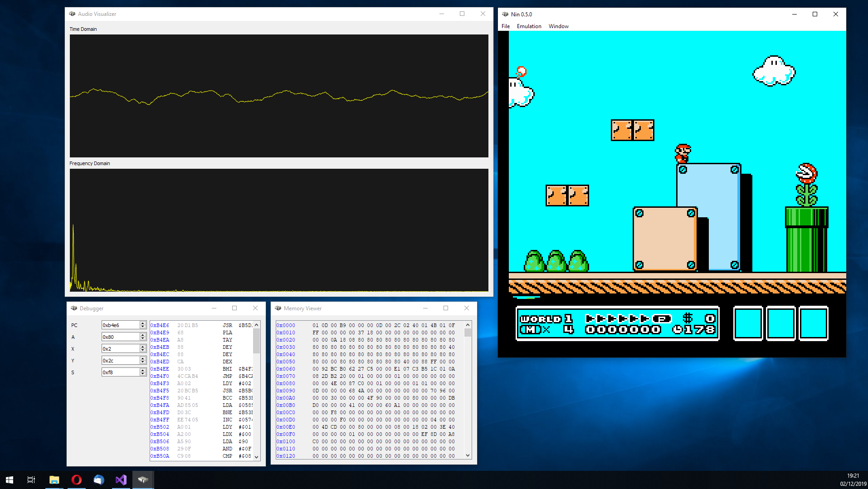This screenshot has width=868, height=489.
Task: Open File Explorer from the taskbar
Action: tap(54, 479)
